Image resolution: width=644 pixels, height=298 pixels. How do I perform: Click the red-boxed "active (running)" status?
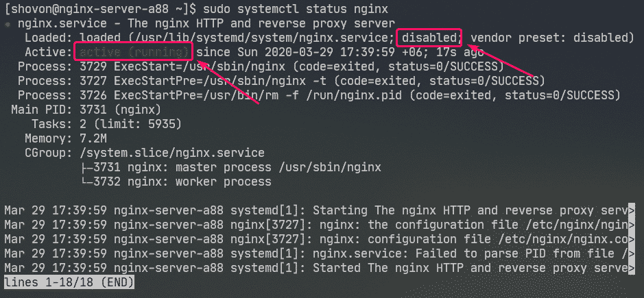click(x=133, y=51)
